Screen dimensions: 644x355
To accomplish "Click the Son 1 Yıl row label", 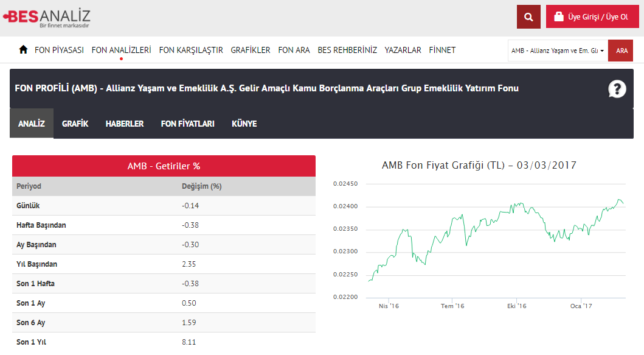I will click(x=31, y=342).
